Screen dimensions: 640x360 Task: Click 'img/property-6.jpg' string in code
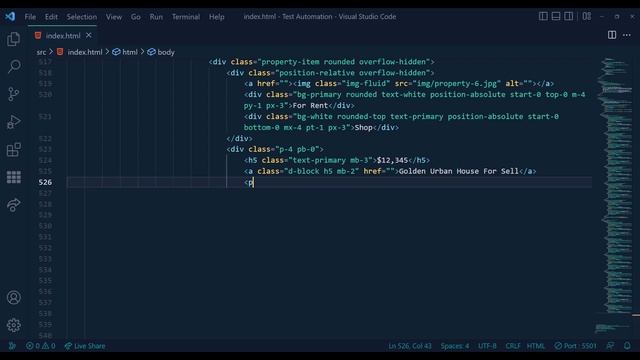click(x=456, y=84)
